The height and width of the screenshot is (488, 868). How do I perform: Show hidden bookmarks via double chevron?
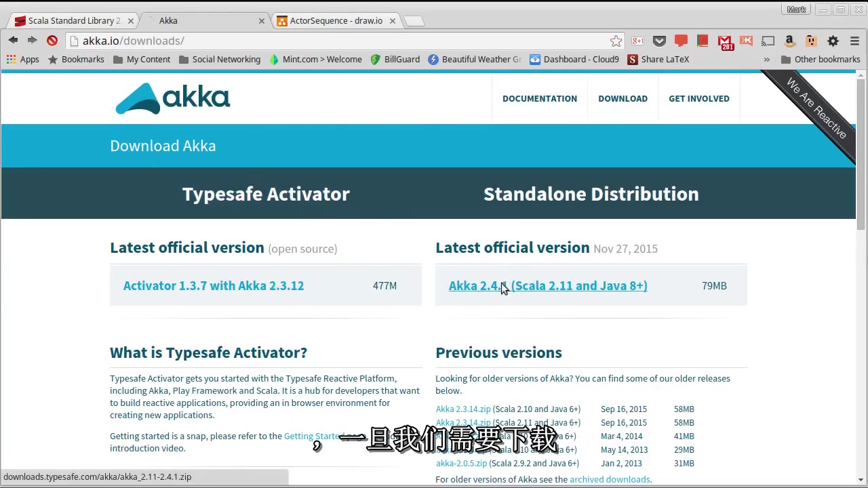[x=766, y=60]
